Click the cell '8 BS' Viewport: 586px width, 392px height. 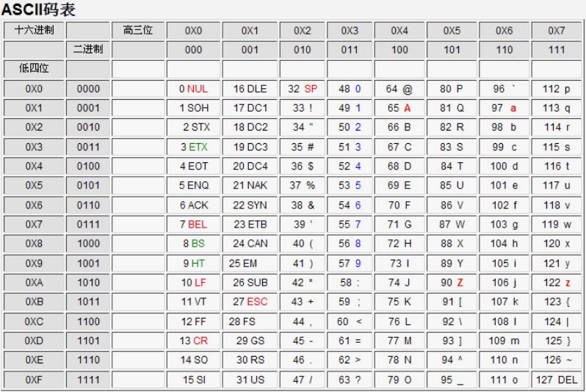coord(193,244)
